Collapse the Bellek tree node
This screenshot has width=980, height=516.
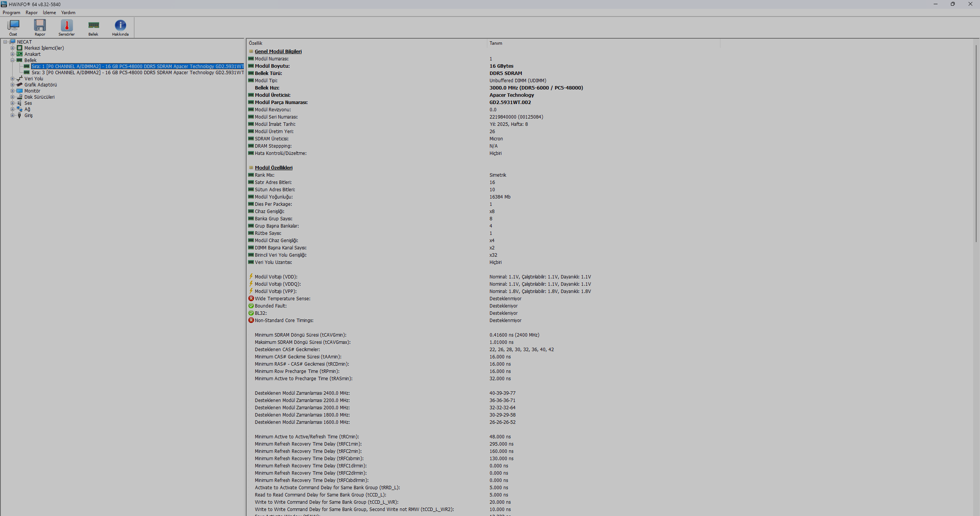12,60
